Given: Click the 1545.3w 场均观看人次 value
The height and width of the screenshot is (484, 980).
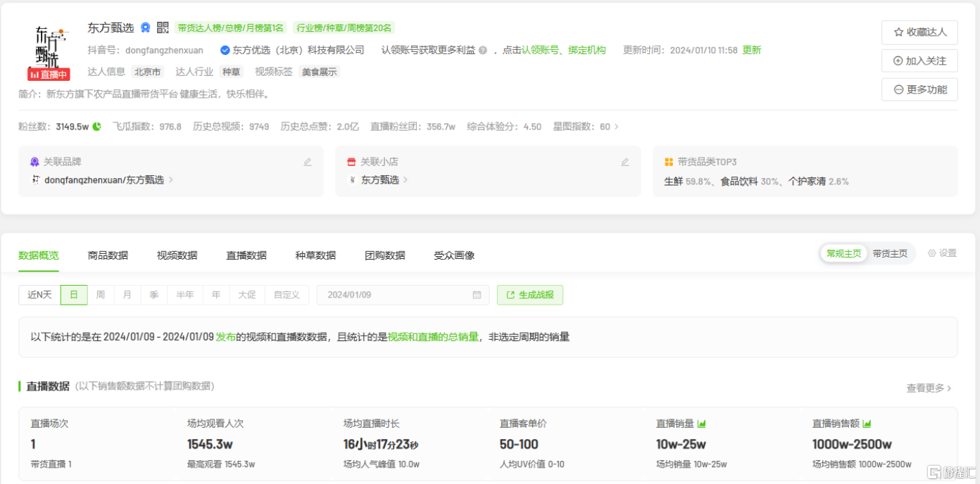Looking at the screenshot, I should coord(210,444).
